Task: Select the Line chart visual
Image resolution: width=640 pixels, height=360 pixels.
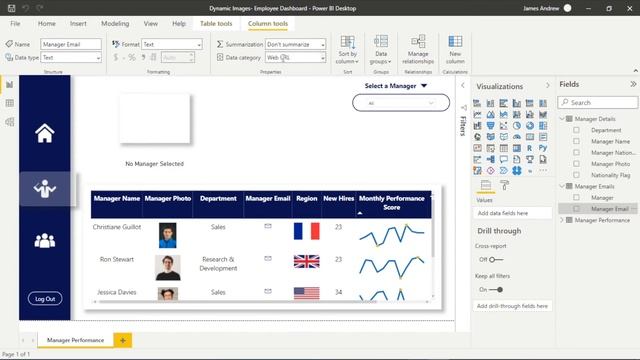Action: (477, 115)
